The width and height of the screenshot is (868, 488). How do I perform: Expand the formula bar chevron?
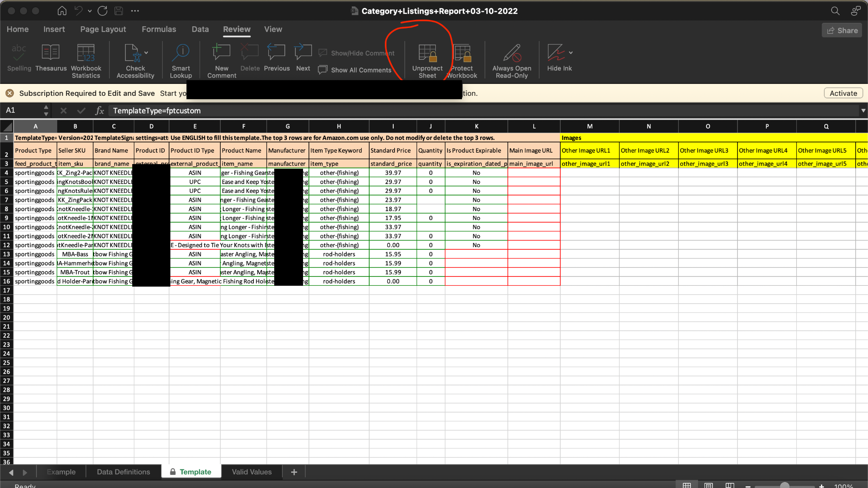863,111
